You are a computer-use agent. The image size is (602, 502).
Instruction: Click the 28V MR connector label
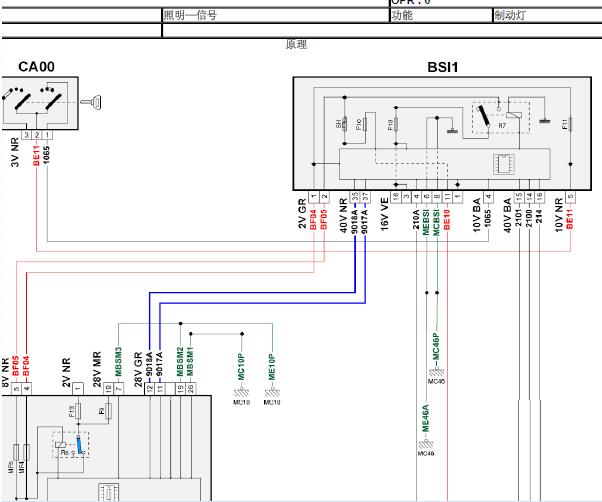(x=97, y=369)
